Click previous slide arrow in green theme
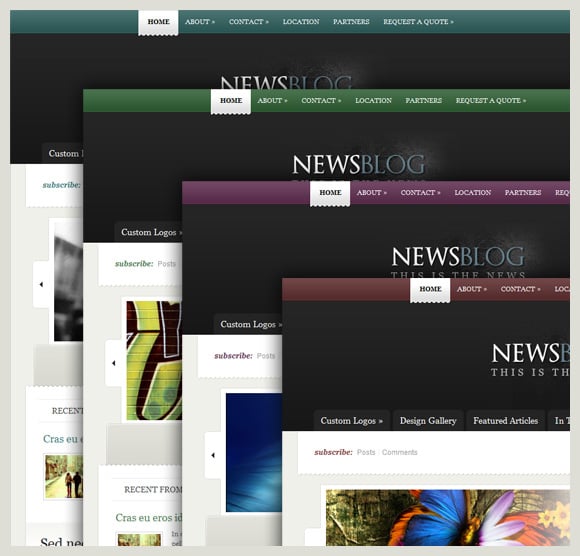The width and height of the screenshot is (580, 556). pyautogui.click(x=114, y=363)
